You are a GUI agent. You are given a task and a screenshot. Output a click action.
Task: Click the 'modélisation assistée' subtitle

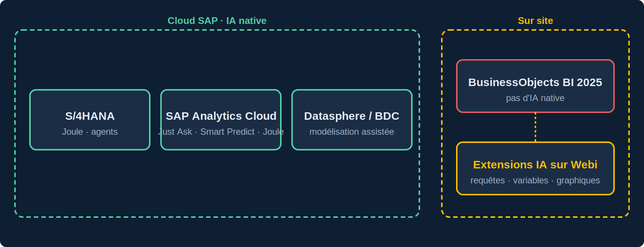[x=352, y=132]
